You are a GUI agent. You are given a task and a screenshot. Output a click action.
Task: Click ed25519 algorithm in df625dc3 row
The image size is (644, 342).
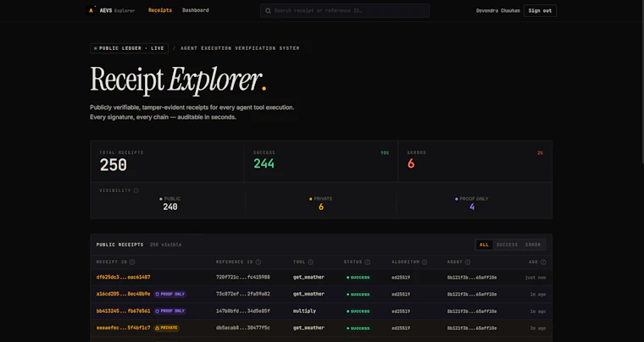pyautogui.click(x=401, y=278)
